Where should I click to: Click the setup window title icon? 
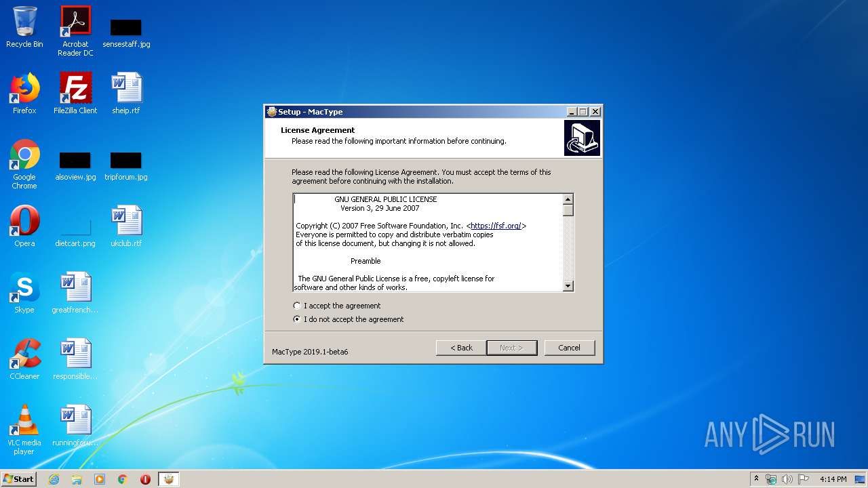coord(272,112)
